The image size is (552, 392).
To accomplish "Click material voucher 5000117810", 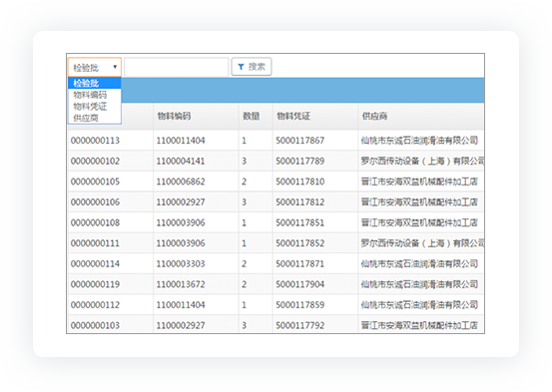I will tap(299, 182).
